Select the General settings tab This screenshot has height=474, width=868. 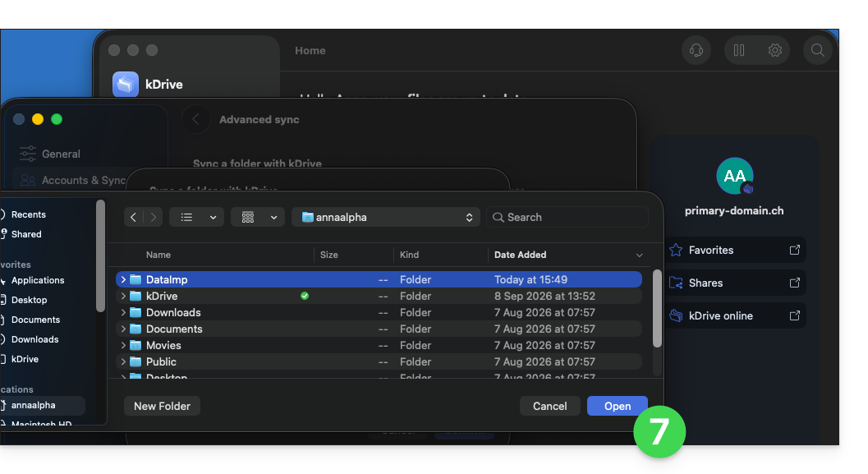pos(60,154)
